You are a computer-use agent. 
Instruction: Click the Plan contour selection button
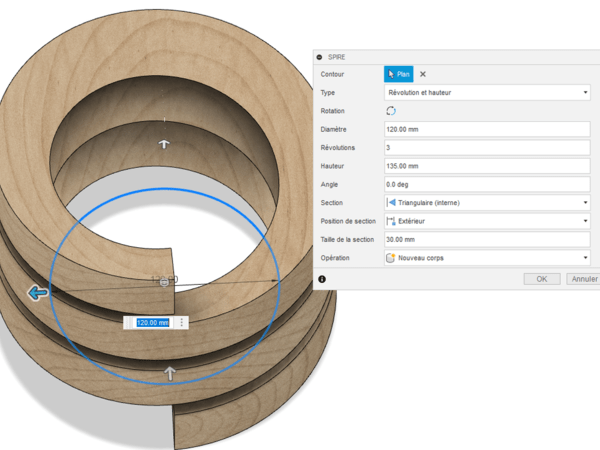click(x=398, y=74)
